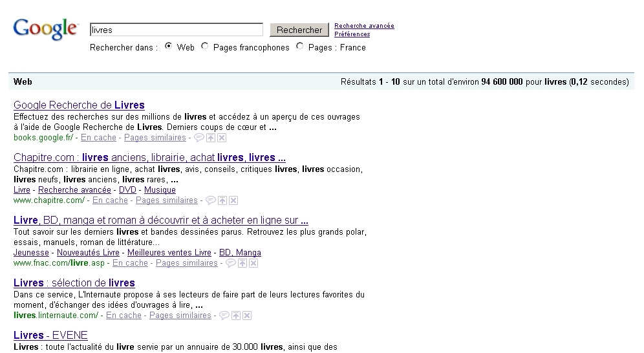The image size is (644, 353).
Task: Open Chapitre's Livre sitelink
Action: coord(22,189)
